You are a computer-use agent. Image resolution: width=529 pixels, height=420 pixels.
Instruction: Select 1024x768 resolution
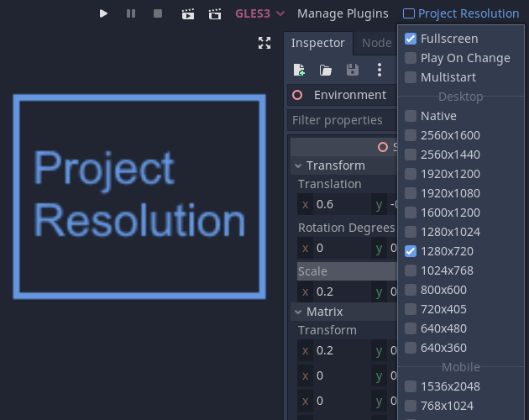coord(411,270)
